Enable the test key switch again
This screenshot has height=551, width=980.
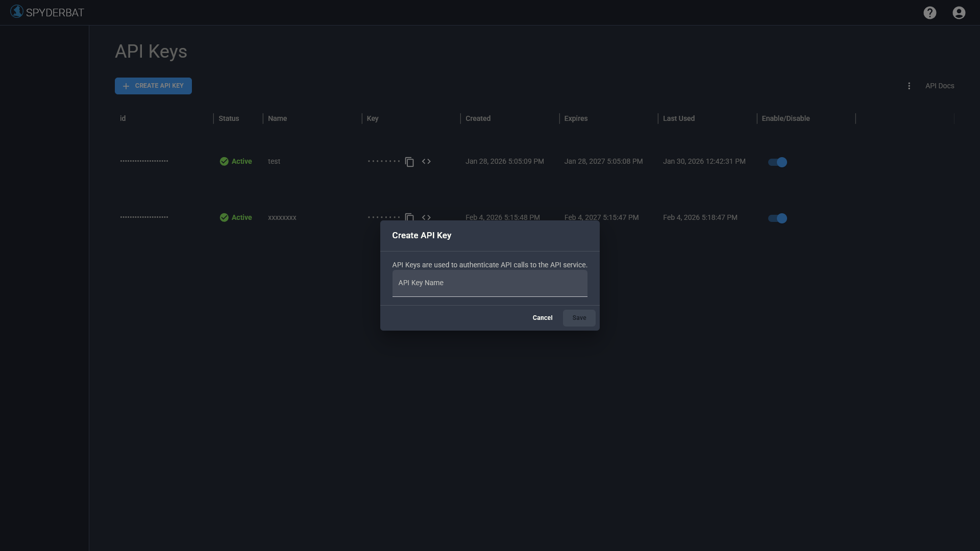pyautogui.click(x=777, y=162)
